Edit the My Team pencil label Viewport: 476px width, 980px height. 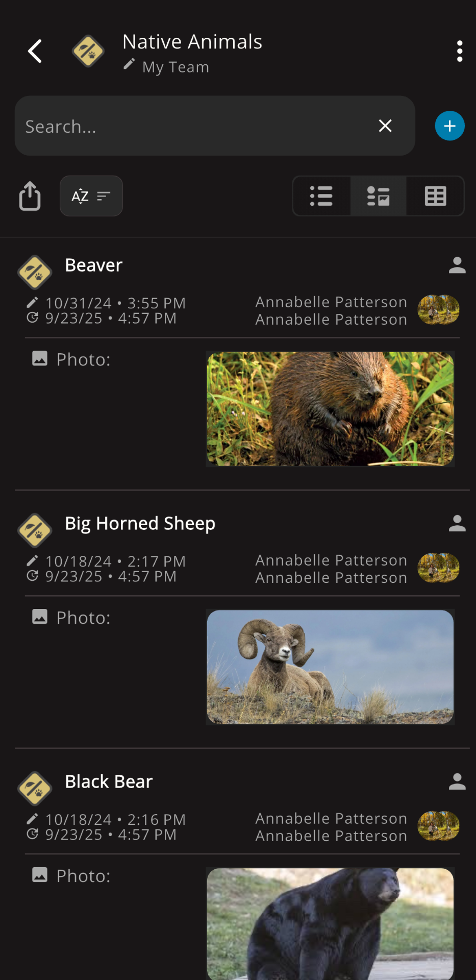(x=166, y=67)
